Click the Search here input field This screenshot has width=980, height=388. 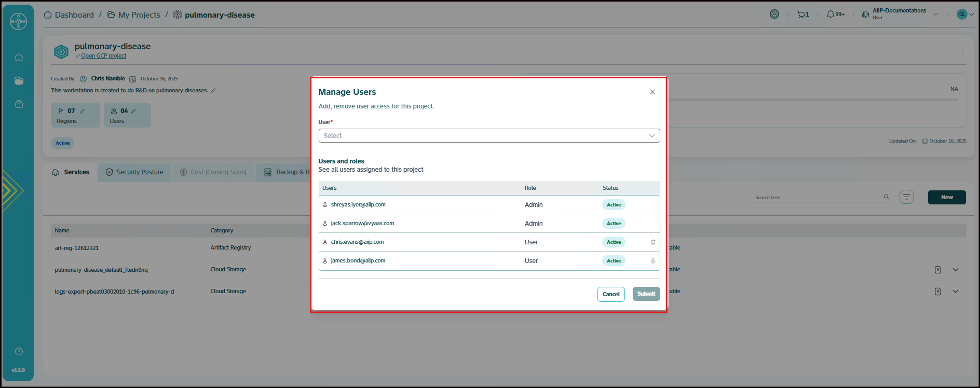[x=818, y=198]
